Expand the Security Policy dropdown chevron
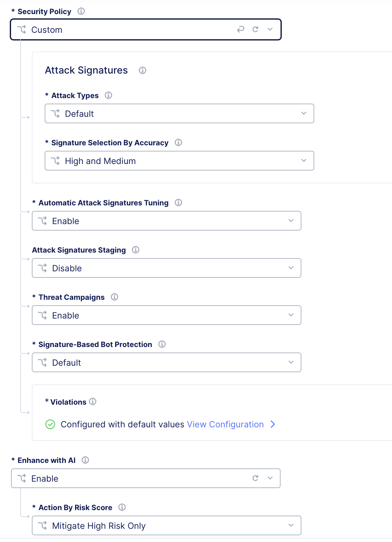Image resolution: width=392 pixels, height=542 pixels. [270, 29]
